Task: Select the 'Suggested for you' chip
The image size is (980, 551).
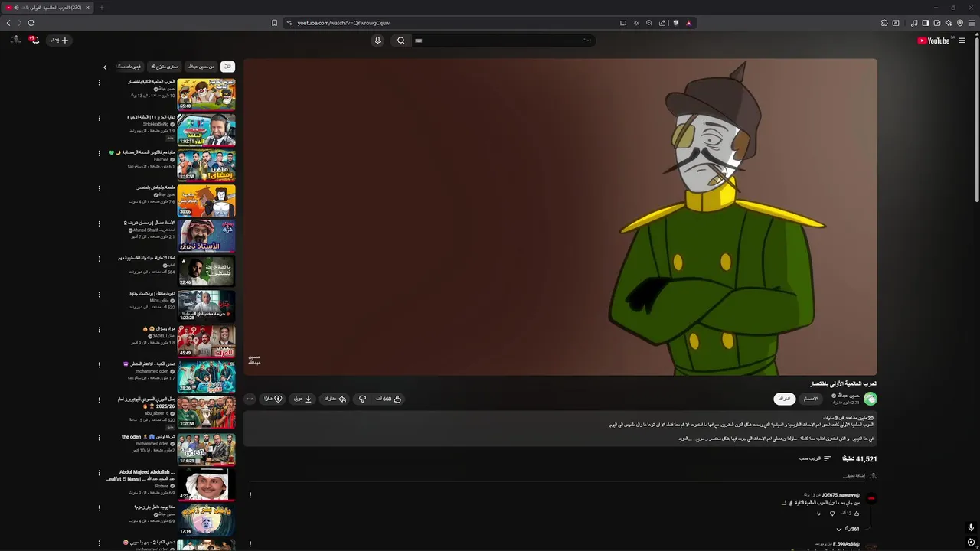Action: [164, 67]
